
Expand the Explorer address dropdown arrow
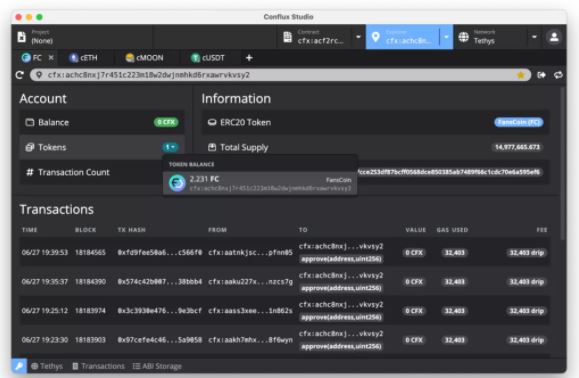pyautogui.click(x=446, y=37)
